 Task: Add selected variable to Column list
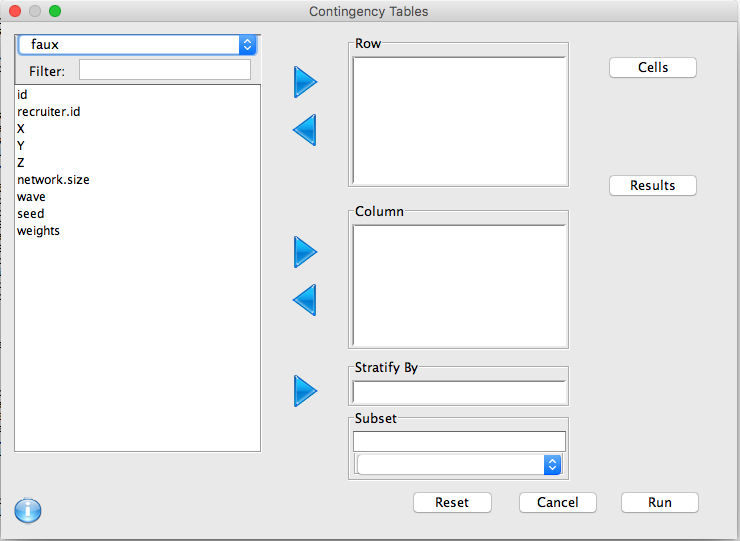[305, 252]
